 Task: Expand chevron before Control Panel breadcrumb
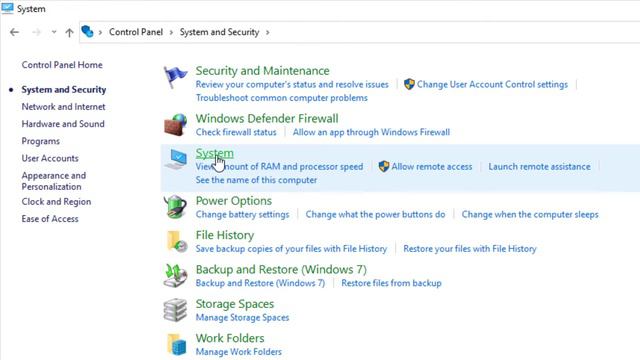100,32
